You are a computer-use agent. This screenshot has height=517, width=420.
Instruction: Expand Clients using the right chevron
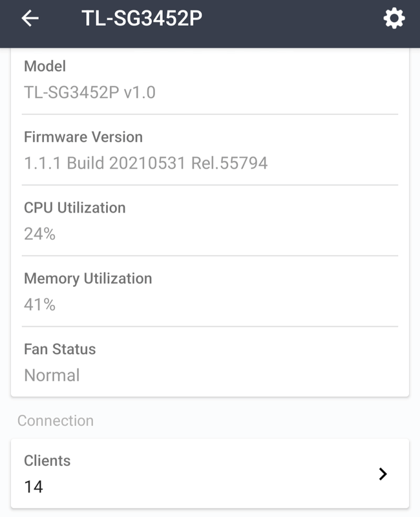[x=383, y=474]
